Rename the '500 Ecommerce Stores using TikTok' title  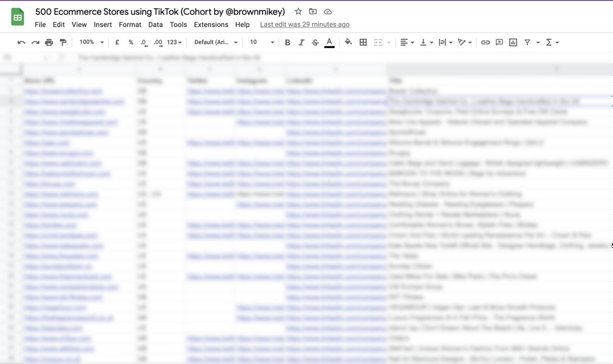[x=160, y=11]
